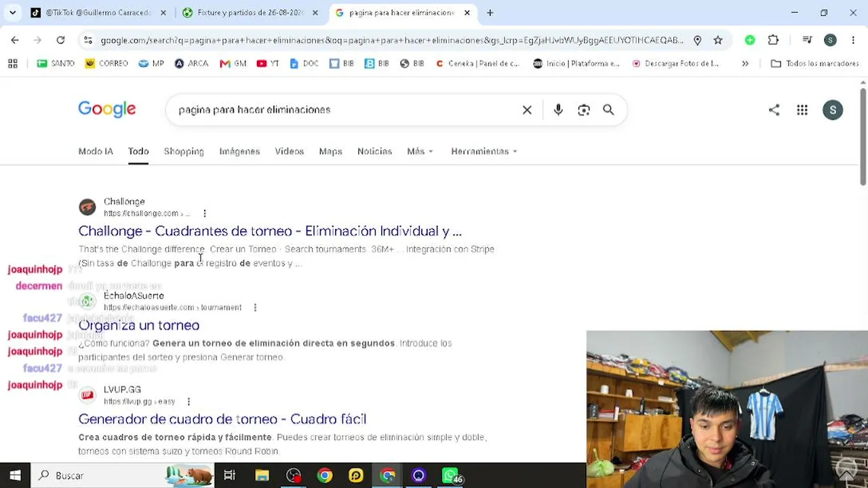Share the search results page via share icon
The width and height of the screenshot is (868, 488).
[x=774, y=110]
